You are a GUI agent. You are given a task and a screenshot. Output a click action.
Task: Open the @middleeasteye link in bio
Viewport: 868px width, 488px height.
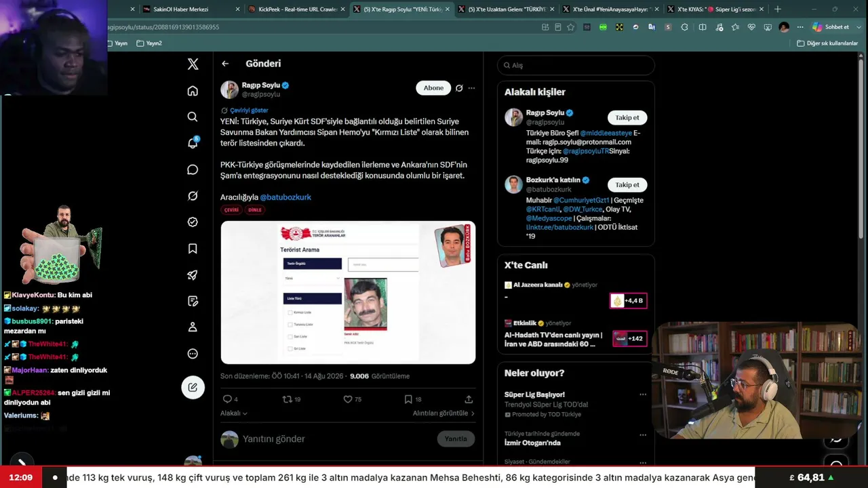coord(606,134)
